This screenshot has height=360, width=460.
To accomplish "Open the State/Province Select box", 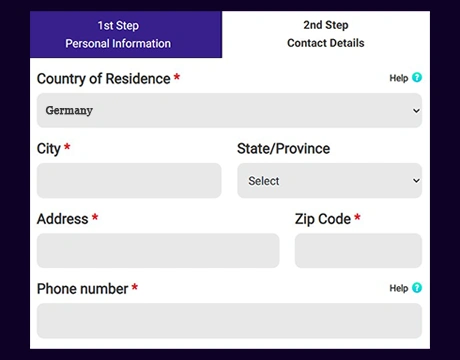I will [x=330, y=180].
